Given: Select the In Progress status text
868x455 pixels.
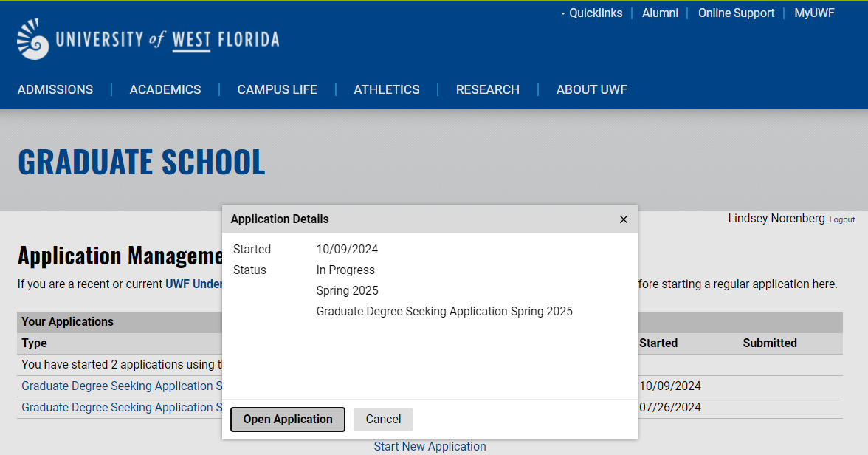Looking at the screenshot, I should [345, 270].
